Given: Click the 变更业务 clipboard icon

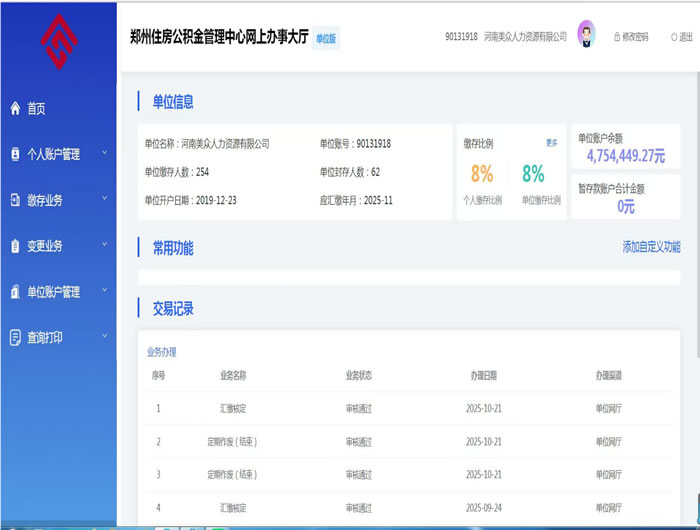Looking at the screenshot, I should 15,246.
